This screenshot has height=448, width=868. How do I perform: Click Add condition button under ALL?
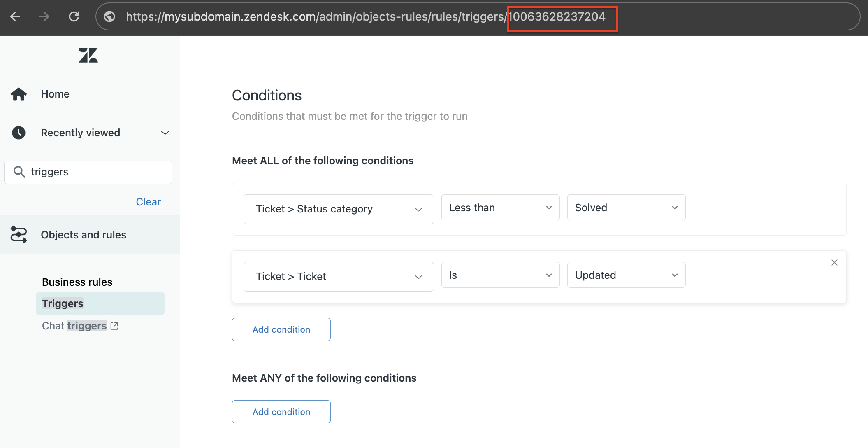pyautogui.click(x=281, y=329)
